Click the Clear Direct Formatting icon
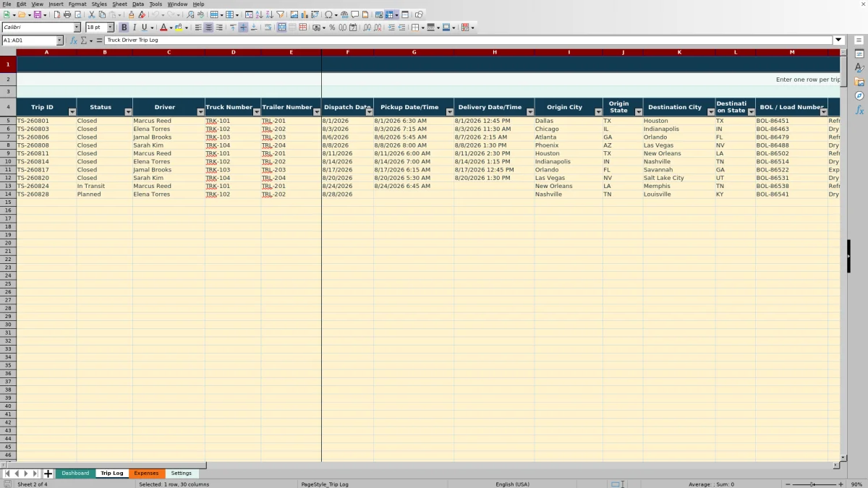Screen dimensions: 868x488 [x=142, y=14]
